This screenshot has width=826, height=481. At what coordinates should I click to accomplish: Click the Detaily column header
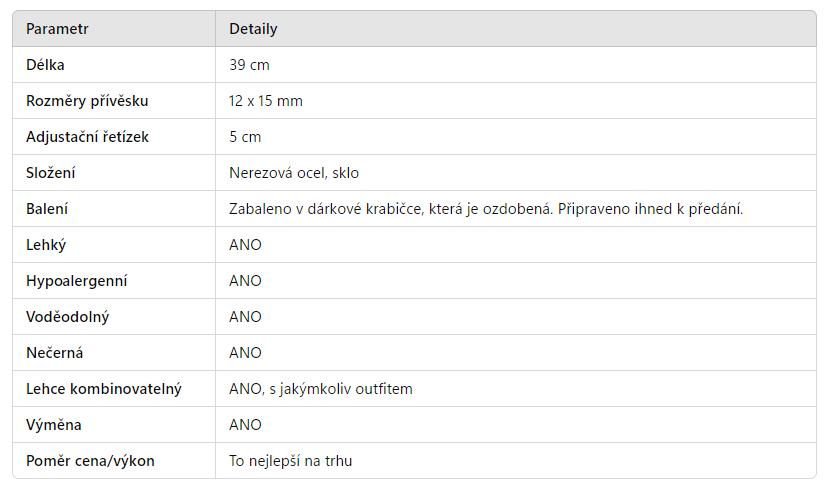pyautogui.click(x=253, y=29)
